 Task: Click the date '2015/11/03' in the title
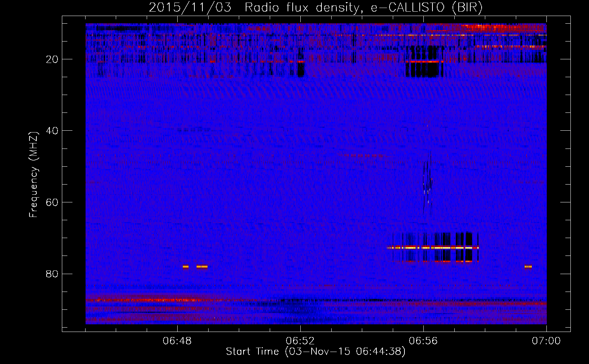190,7
